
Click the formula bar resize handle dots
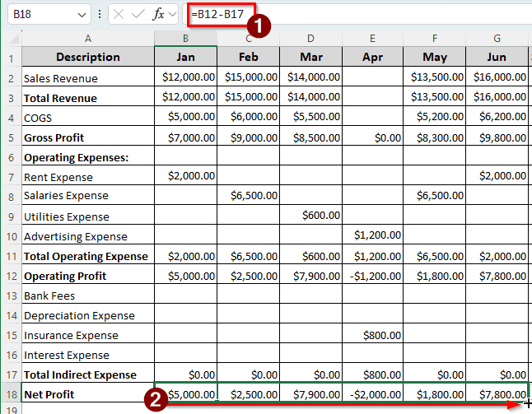pos(100,14)
